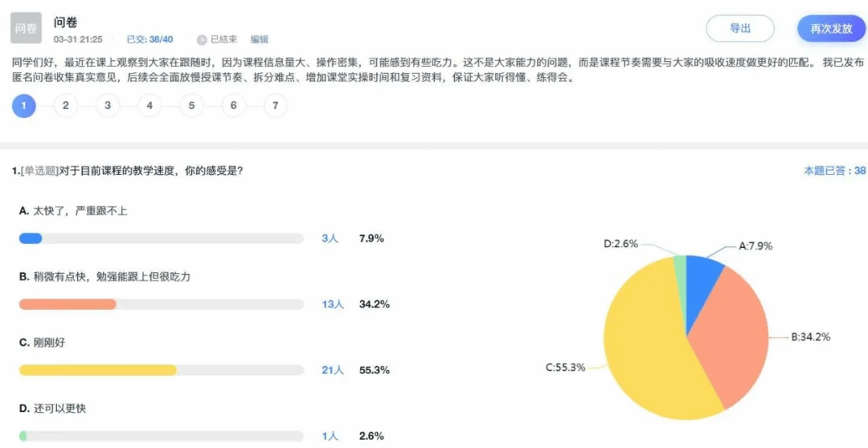Navigate to question 7
The width and height of the screenshot is (868, 448).
276,106
